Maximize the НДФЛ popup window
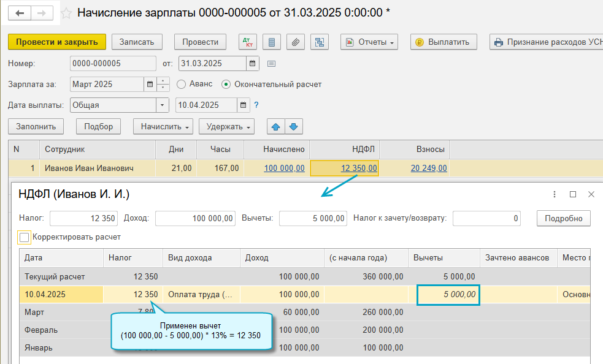 pyautogui.click(x=572, y=194)
